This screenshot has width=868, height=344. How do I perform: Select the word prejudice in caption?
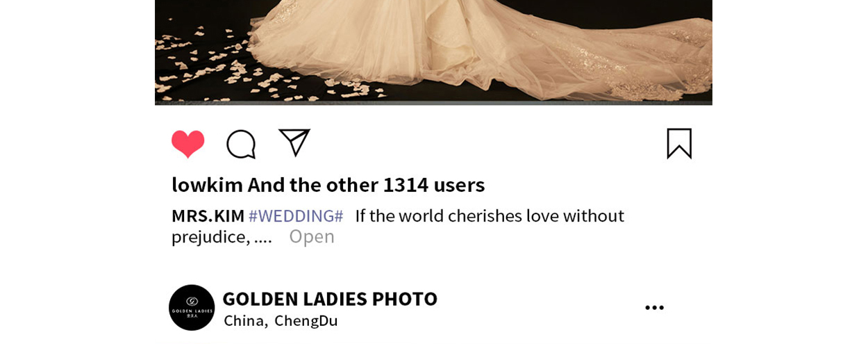(x=208, y=236)
